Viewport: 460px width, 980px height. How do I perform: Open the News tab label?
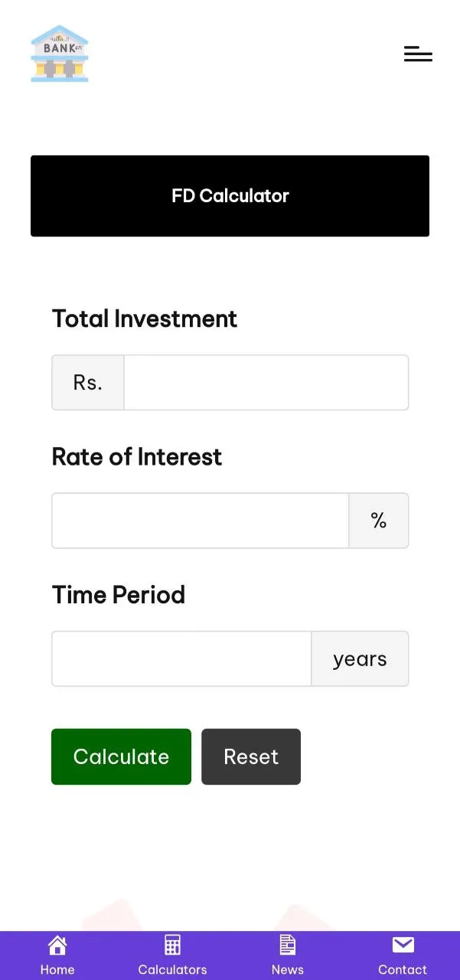tap(287, 969)
